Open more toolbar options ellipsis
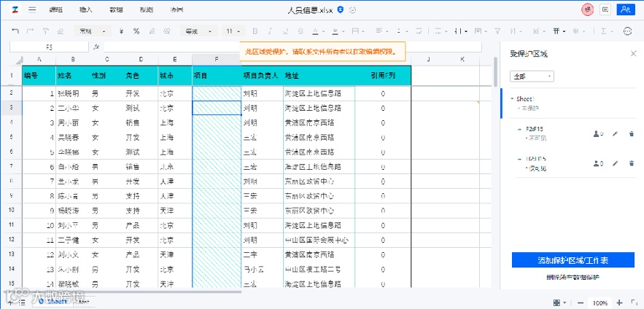 coord(627,31)
